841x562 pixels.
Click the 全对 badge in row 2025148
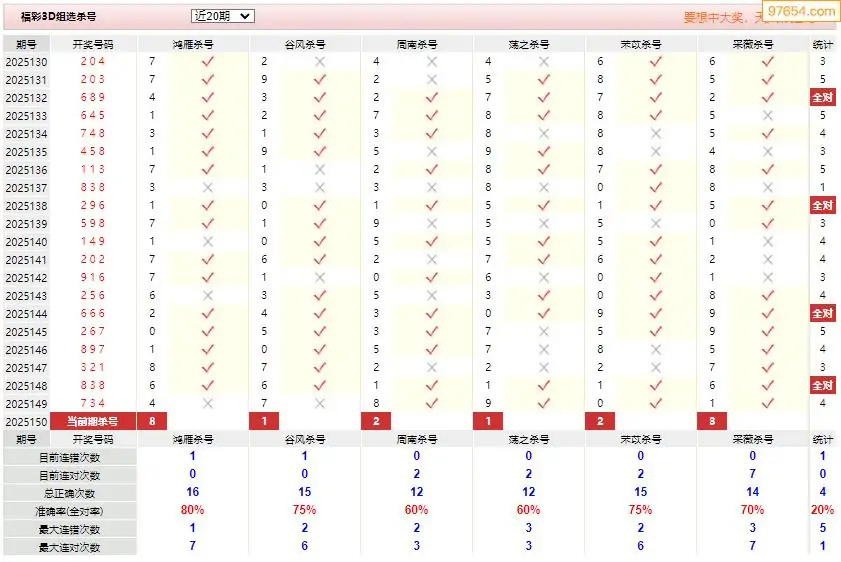click(822, 385)
